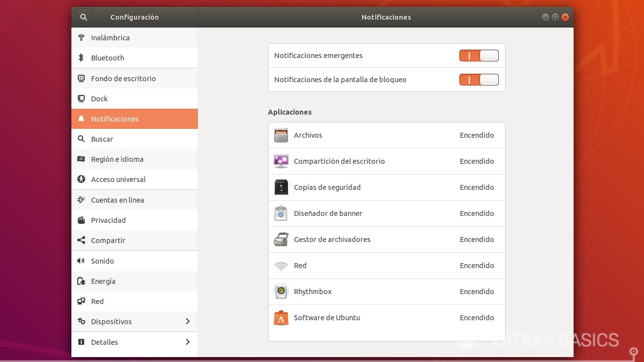Image resolution: width=644 pixels, height=362 pixels.
Task: Click the Archivos application icon
Action: point(281,135)
